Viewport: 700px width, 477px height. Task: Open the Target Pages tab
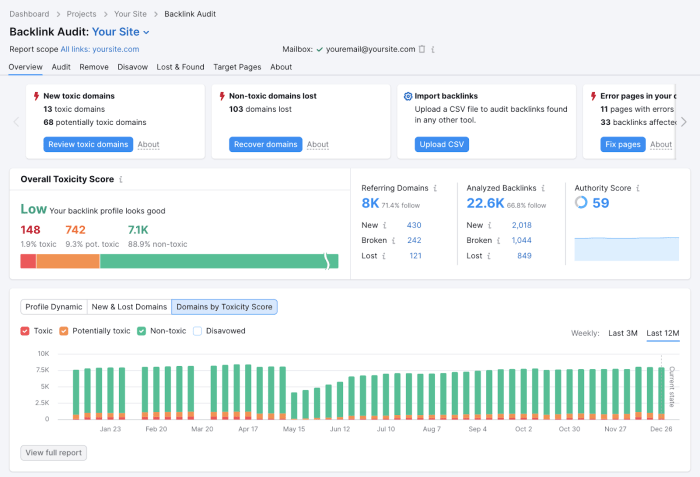237,67
